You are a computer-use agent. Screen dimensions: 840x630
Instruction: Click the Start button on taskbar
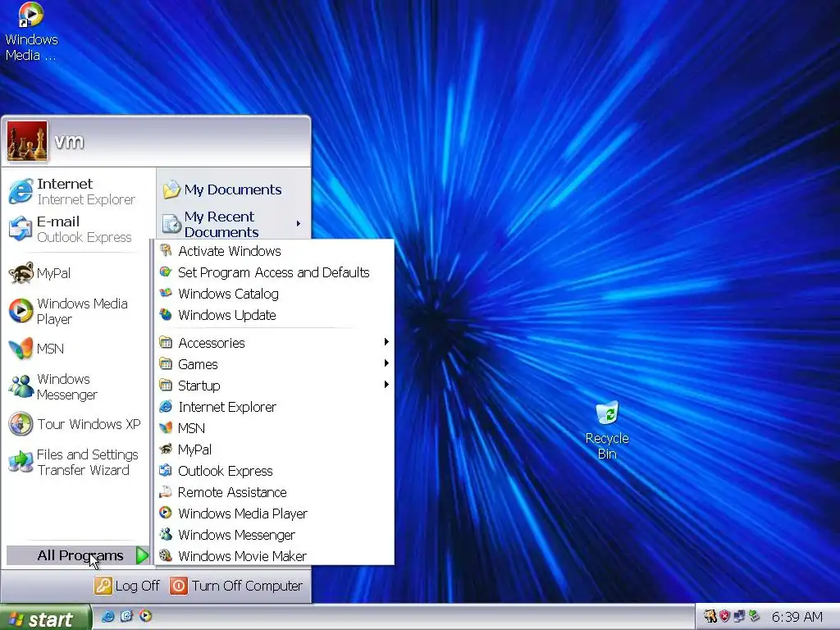pos(46,618)
